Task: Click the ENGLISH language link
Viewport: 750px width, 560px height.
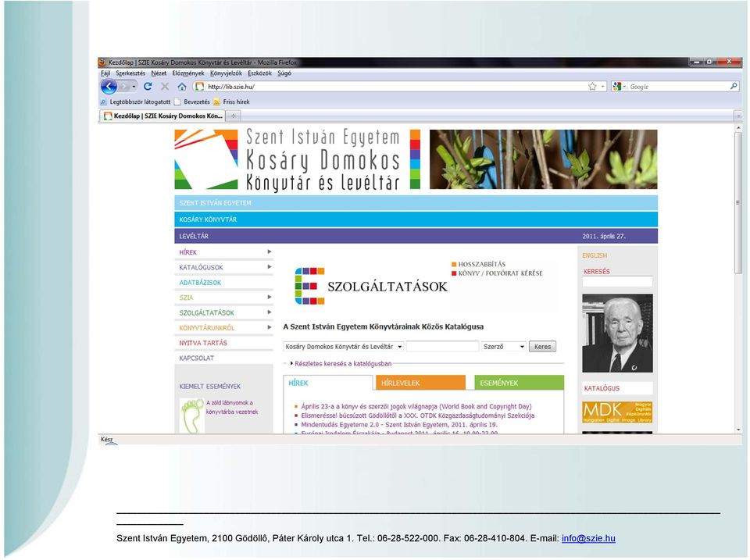Action: (x=595, y=255)
